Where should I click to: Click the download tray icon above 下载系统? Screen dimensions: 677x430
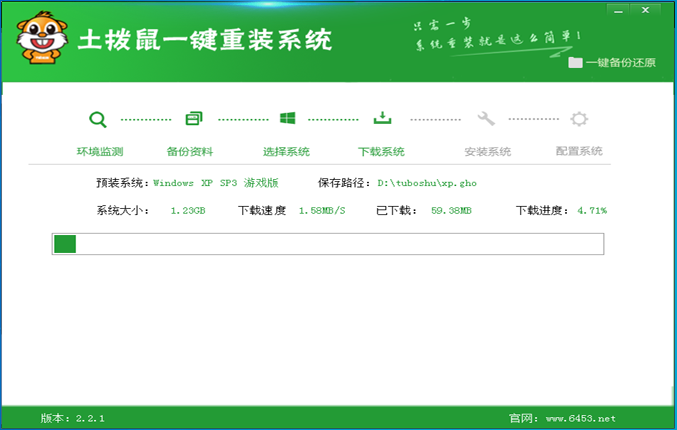pyautogui.click(x=382, y=119)
